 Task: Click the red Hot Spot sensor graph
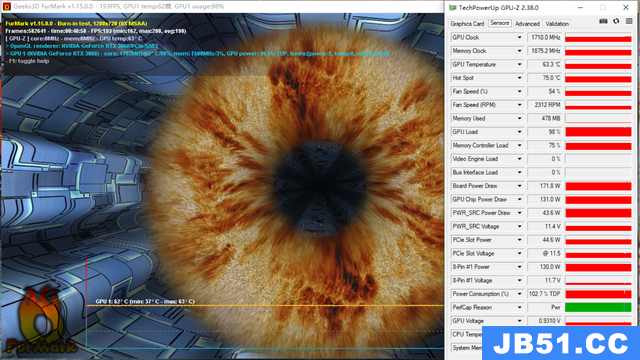pyautogui.click(x=598, y=78)
